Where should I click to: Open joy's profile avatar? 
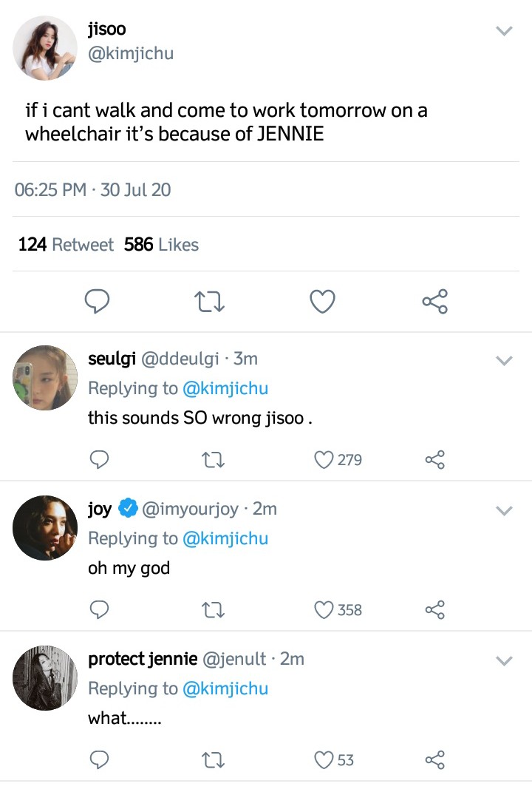tap(45, 528)
